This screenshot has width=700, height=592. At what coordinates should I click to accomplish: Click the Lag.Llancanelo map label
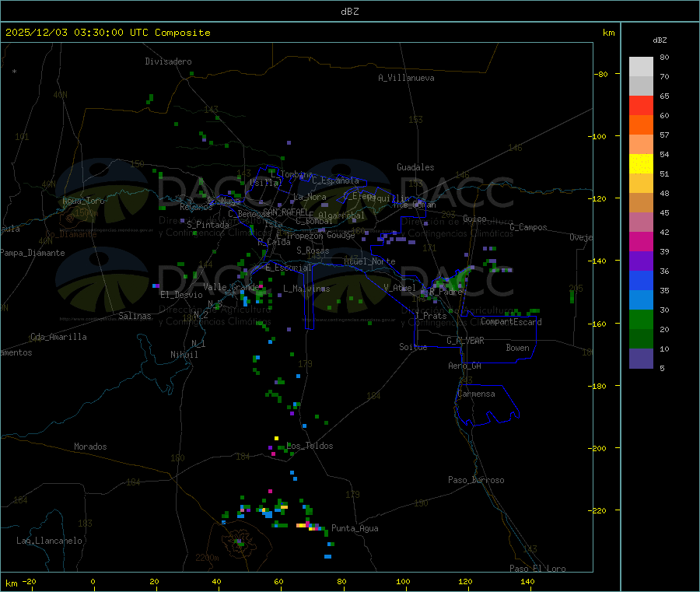(x=50, y=541)
